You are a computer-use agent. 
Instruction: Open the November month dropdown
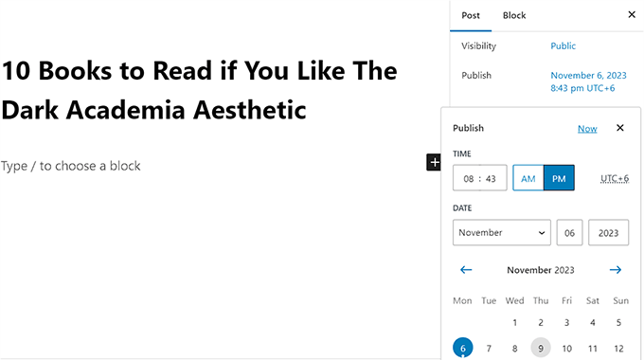click(502, 233)
